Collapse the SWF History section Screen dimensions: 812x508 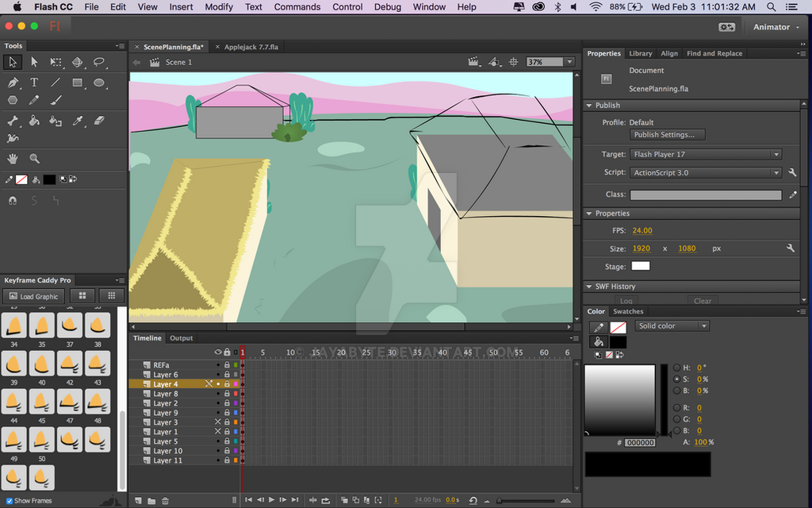[589, 287]
